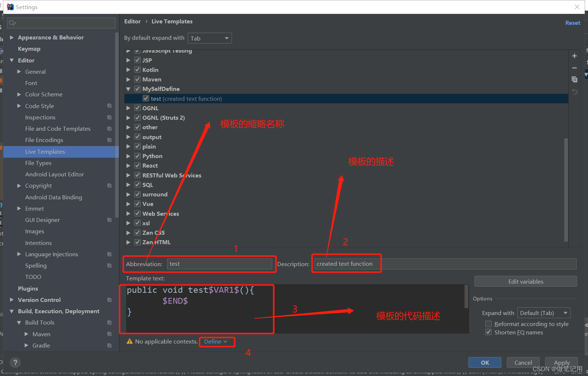Disable Shorten FQ names option
Viewport: 588px width, 376px height.
point(488,332)
